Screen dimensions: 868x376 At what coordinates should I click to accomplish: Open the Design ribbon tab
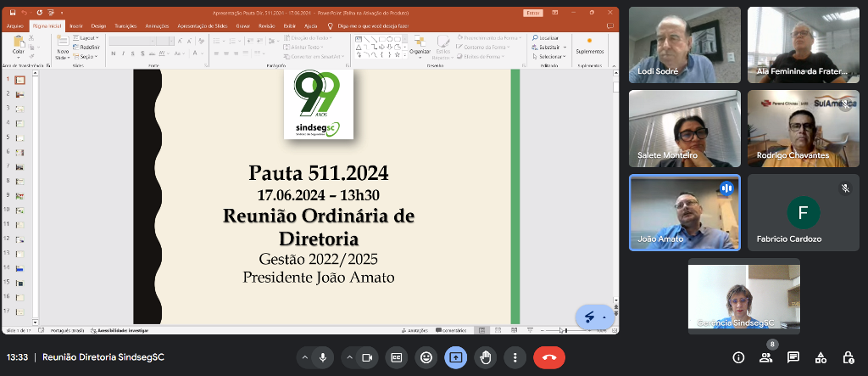(98, 26)
